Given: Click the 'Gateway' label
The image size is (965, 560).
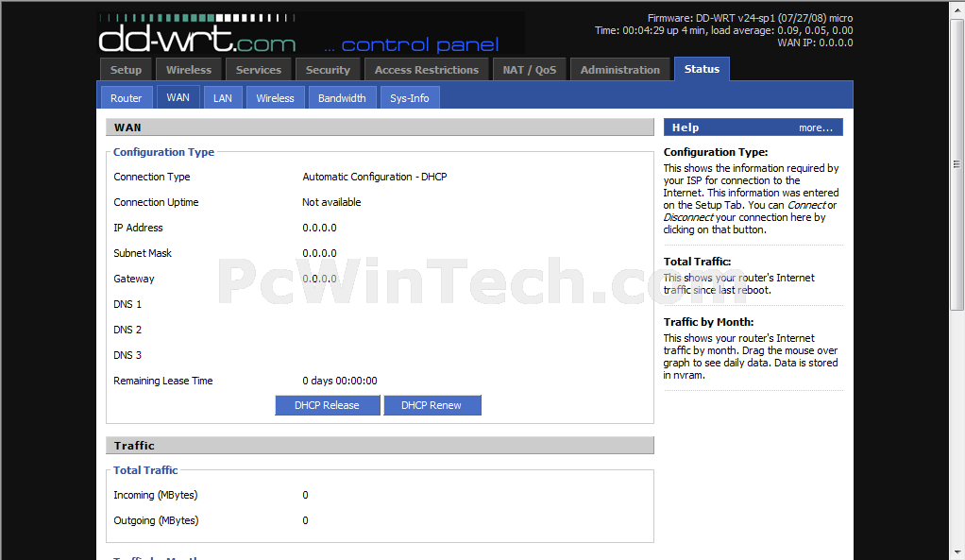Looking at the screenshot, I should pyautogui.click(x=134, y=279).
